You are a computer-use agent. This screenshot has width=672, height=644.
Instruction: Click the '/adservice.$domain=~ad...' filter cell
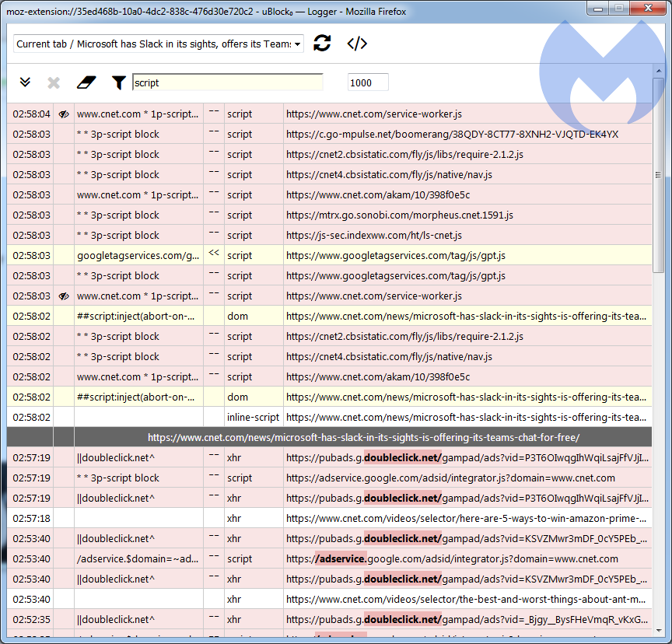tap(138, 558)
